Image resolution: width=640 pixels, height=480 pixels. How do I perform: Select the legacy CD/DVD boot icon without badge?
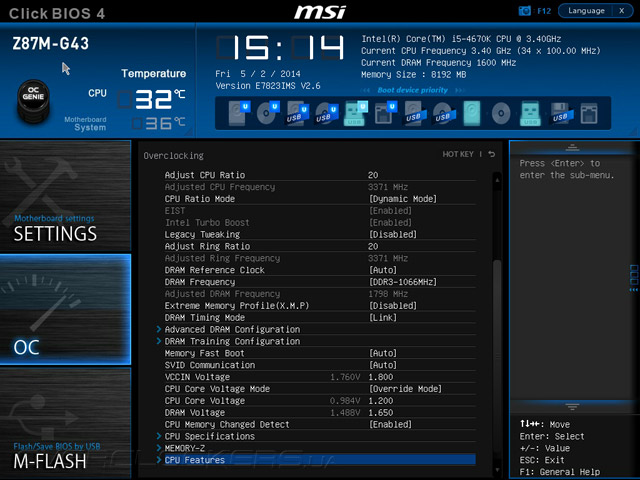[x=501, y=113]
